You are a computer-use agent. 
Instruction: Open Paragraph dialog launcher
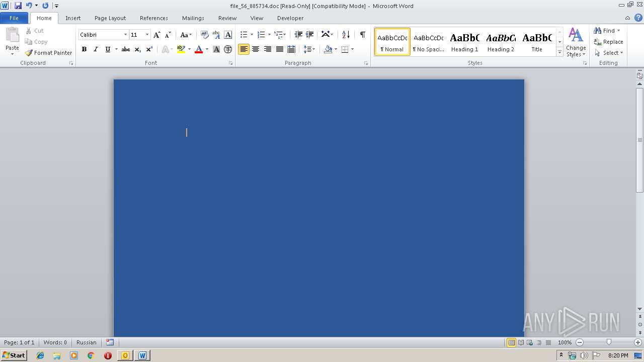[366, 63]
